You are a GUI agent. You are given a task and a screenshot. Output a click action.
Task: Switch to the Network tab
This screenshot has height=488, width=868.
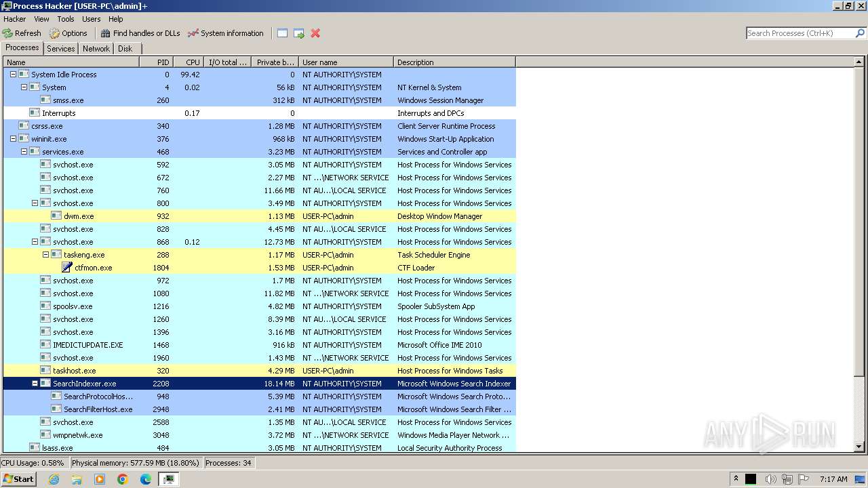point(96,49)
